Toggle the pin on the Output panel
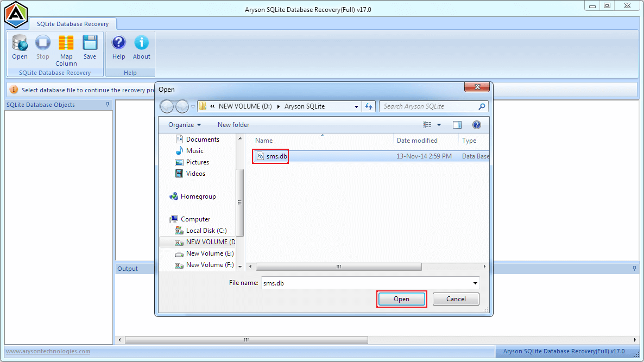 pyautogui.click(x=634, y=268)
